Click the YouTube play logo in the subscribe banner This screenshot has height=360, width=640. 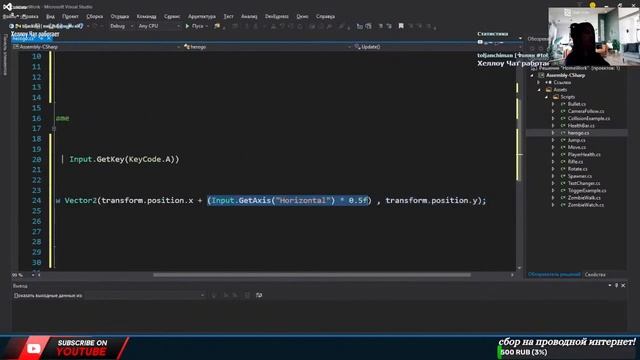click(33, 348)
